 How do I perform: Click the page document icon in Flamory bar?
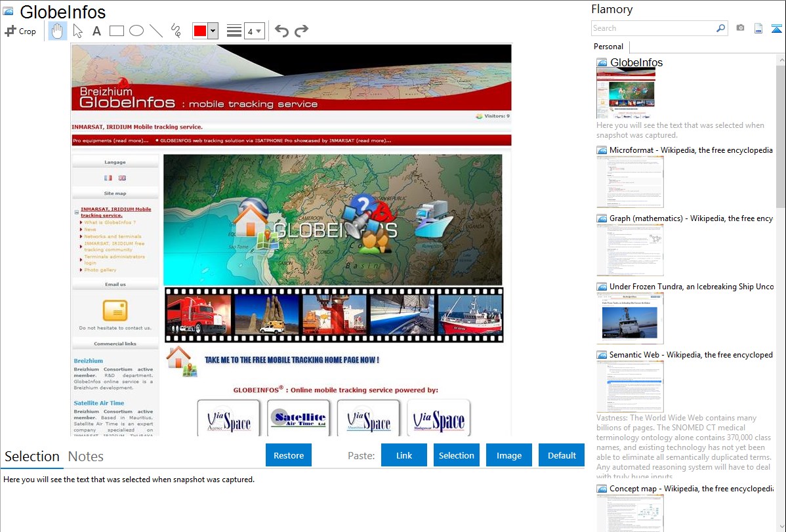pyautogui.click(x=758, y=28)
